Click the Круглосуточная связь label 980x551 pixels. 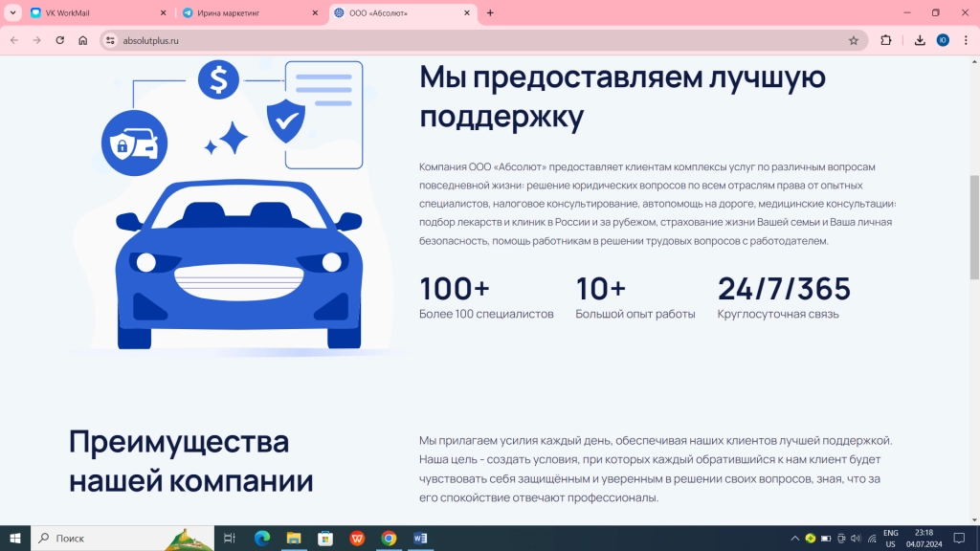(778, 314)
